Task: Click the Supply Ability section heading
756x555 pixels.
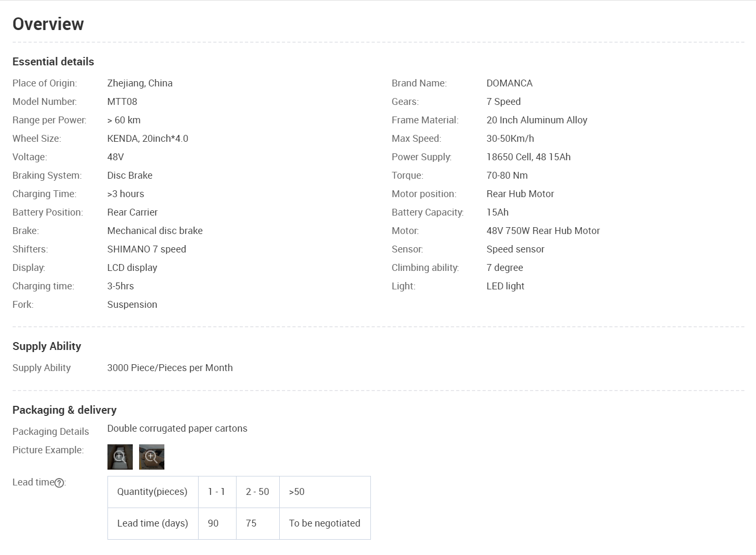Action: point(47,346)
